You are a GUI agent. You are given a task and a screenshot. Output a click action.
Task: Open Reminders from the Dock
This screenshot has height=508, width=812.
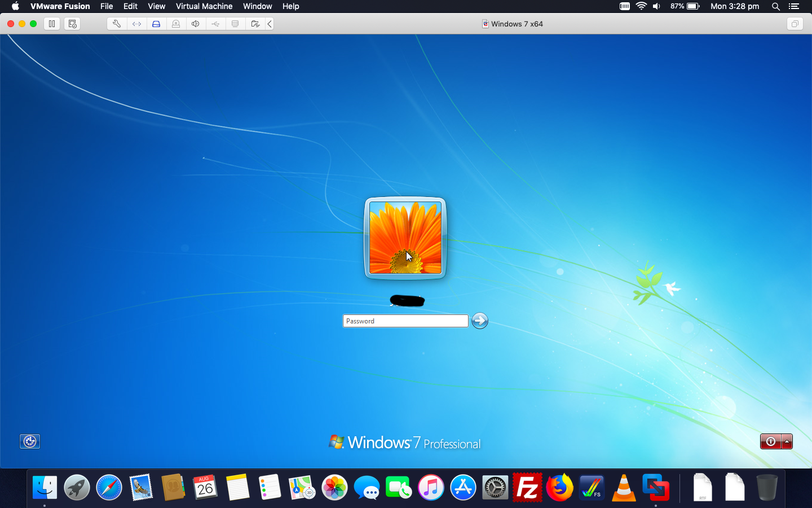[270, 487]
